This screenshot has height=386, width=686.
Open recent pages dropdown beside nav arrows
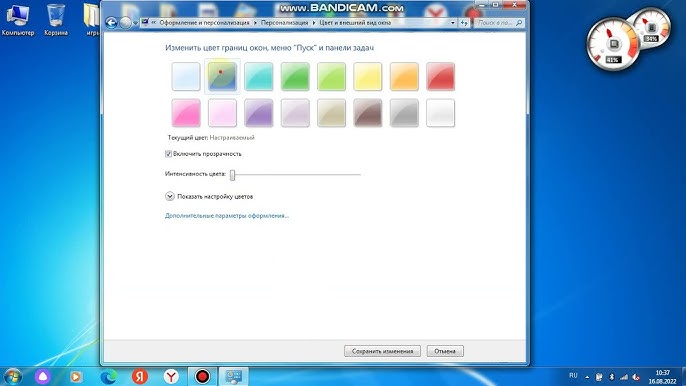click(x=135, y=23)
